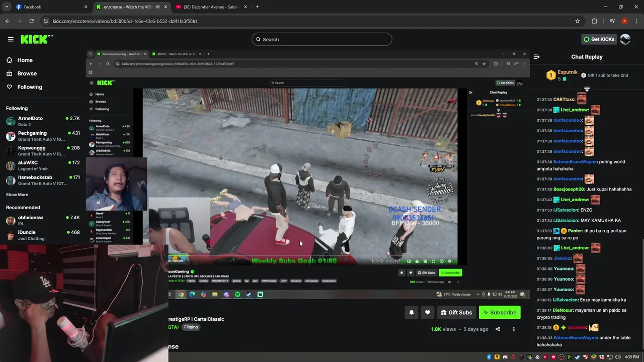Click the taskbar clock 4:35 PM

632,357
